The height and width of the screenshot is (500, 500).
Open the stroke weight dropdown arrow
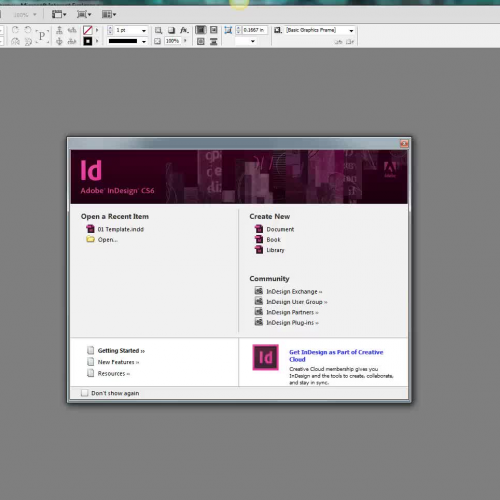click(x=144, y=31)
